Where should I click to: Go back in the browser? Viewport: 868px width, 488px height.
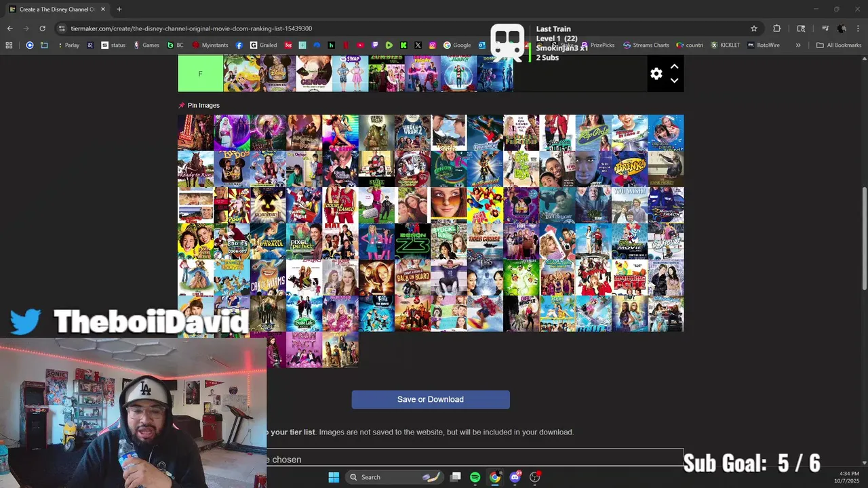click(x=9, y=28)
